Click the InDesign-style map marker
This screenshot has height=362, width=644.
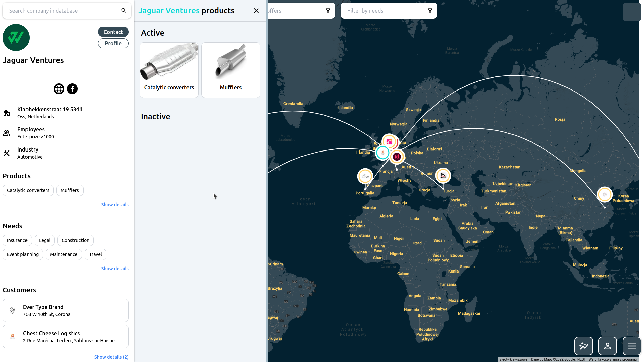point(397,157)
